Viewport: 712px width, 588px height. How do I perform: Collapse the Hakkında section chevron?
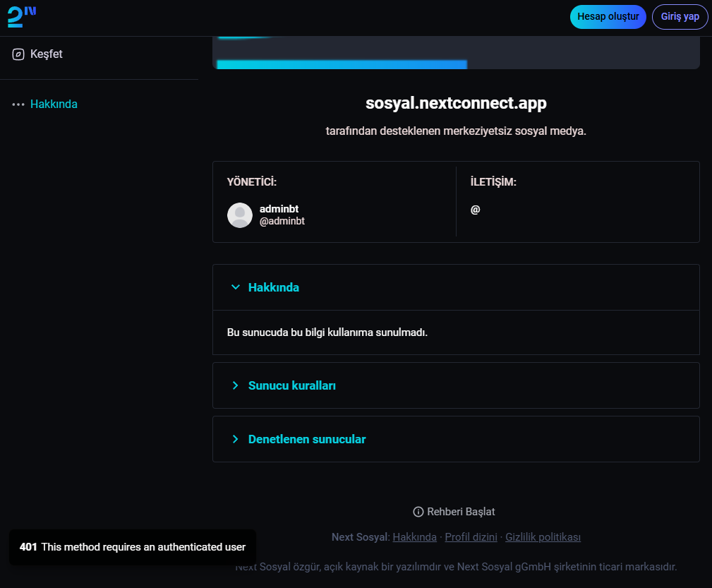pyautogui.click(x=235, y=287)
